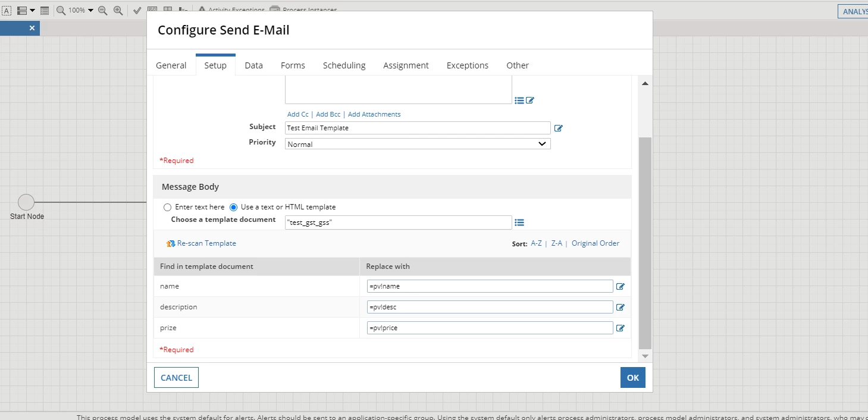
Task: Click the ANALYST view button
Action: 853,11
